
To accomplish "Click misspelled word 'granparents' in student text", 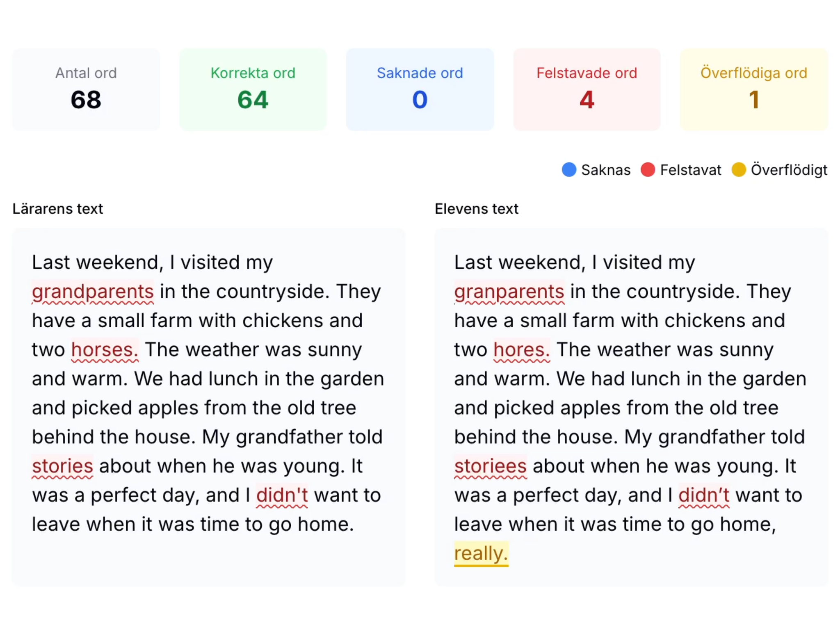I will (x=509, y=292).
